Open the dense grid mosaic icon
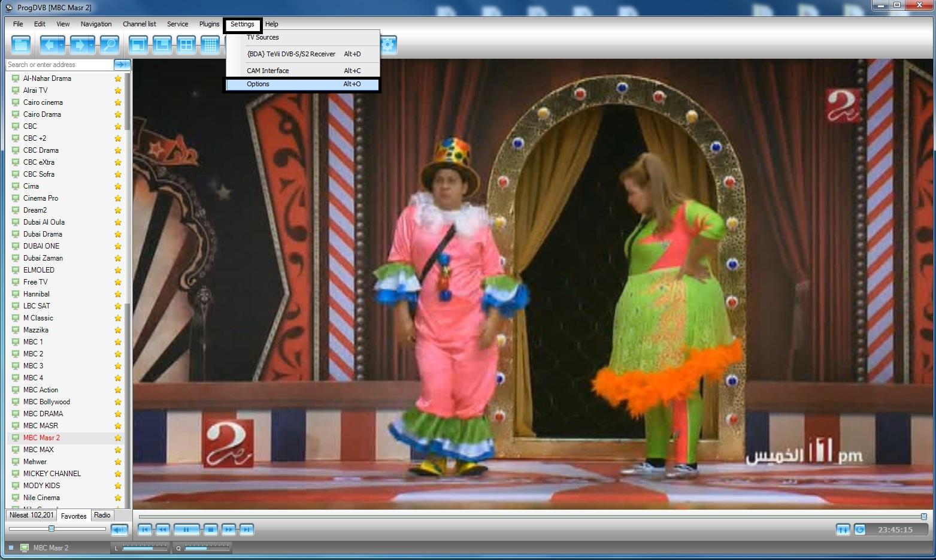The image size is (936, 560). point(210,45)
